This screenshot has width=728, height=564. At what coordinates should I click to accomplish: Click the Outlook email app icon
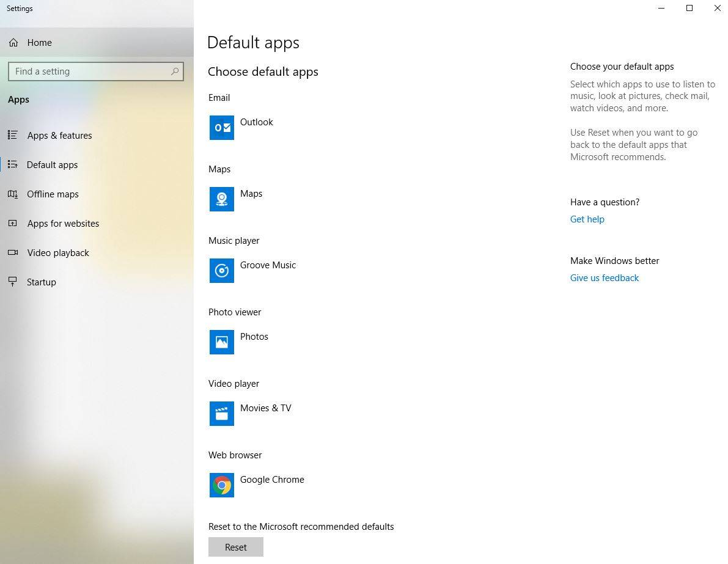(x=221, y=128)
